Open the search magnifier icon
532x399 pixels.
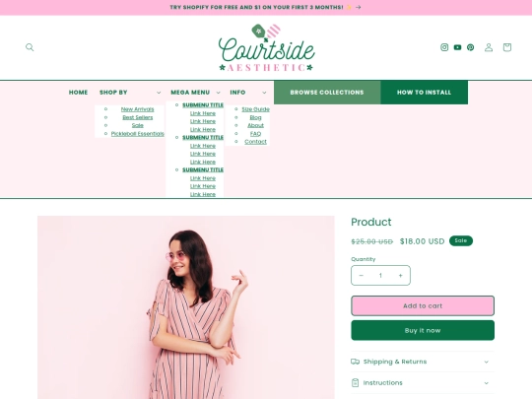click(30, 47)
